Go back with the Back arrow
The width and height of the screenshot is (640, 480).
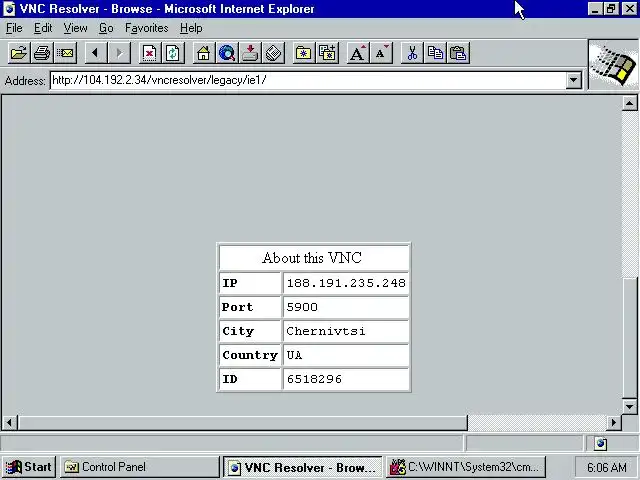click(96, 53)
